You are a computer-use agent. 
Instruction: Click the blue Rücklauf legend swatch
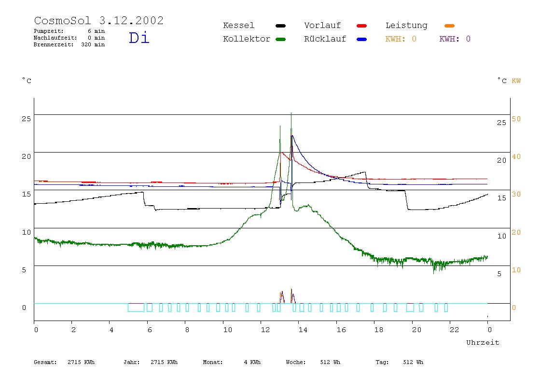pyautogui.click(x=362, y=39)
